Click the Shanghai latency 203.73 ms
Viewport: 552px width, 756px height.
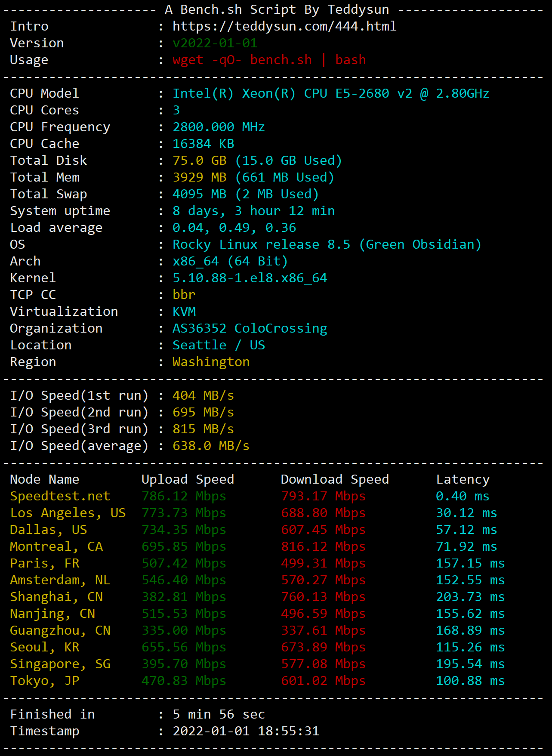(x=471, y=597)
